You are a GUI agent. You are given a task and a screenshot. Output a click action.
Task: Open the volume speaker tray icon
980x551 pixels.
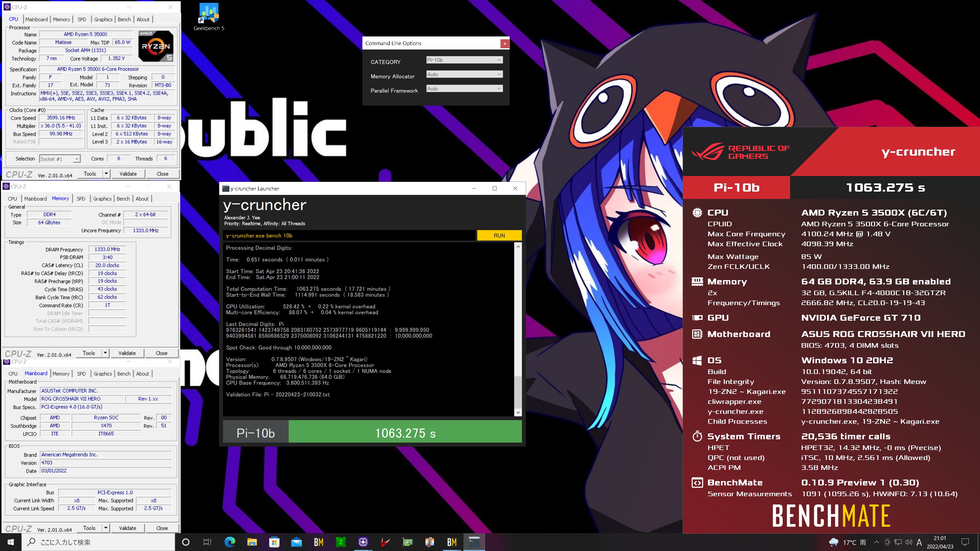pyautogui.click(x=909, y=542)
